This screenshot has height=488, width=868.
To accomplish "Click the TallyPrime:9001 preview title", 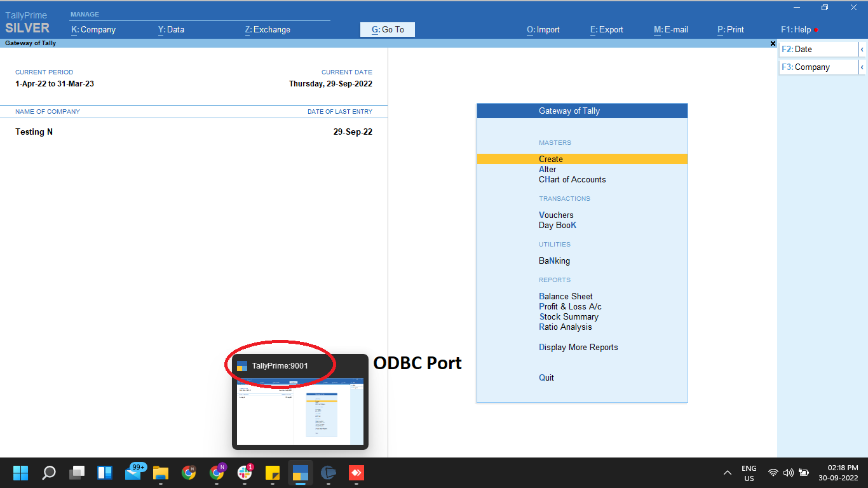I will (280, 366).
